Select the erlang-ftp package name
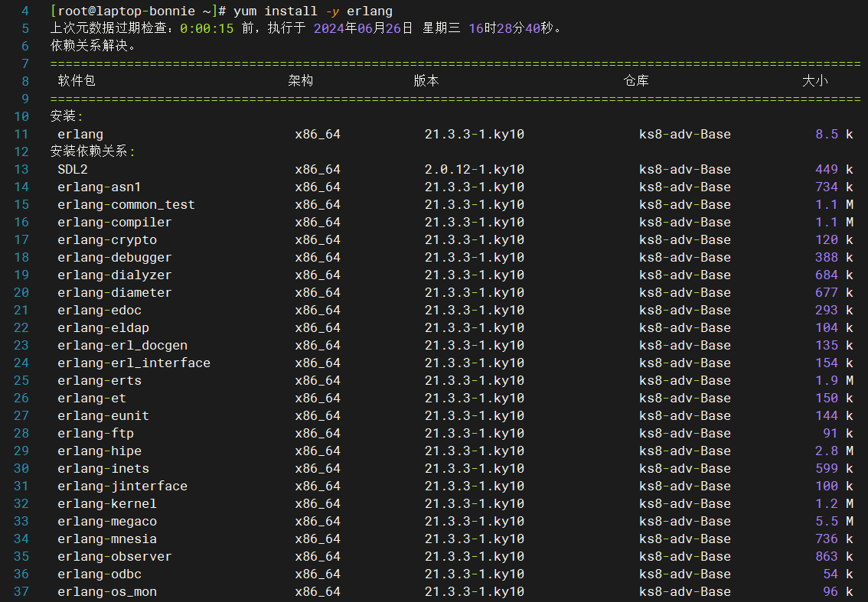Screen dimensions: 868x602 click(95, 433)
